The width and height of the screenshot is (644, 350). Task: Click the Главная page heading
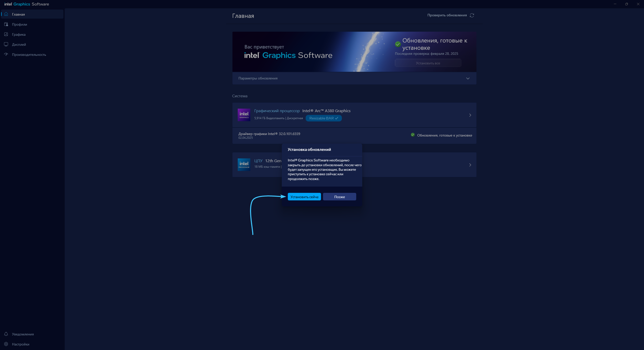[243, 16]
